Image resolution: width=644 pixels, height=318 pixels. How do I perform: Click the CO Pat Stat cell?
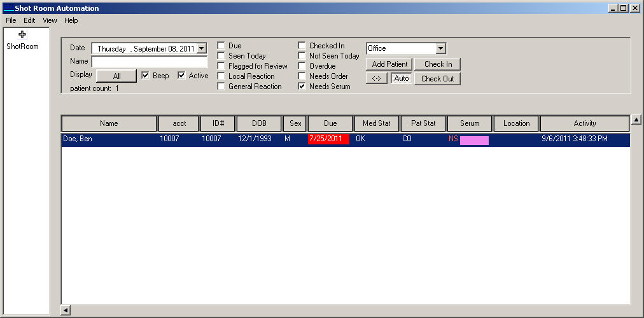pos(407,139)
